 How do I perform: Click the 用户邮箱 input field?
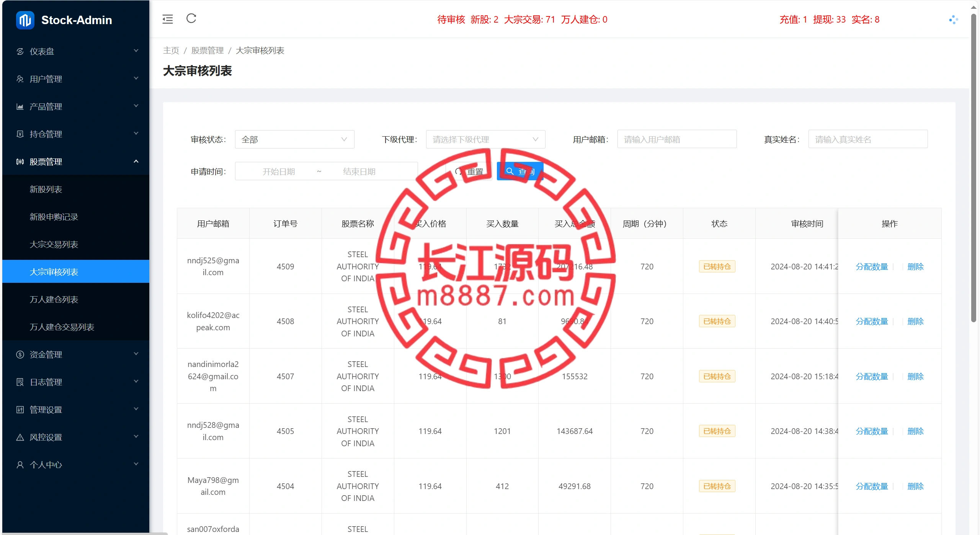[676, 139]
